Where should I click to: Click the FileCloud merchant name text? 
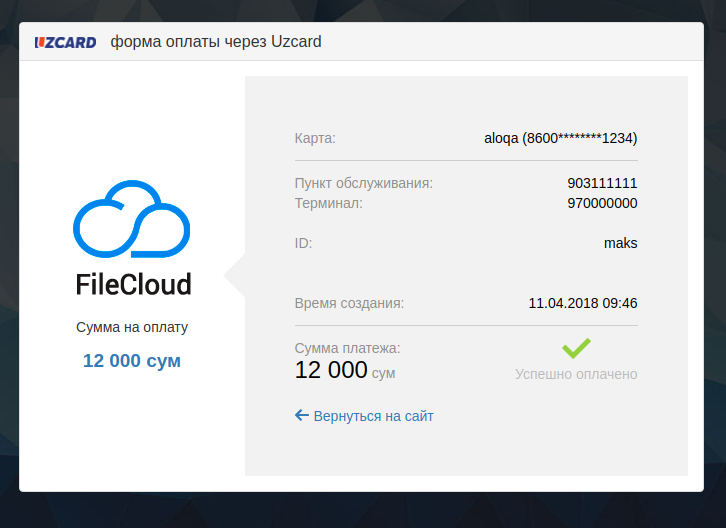coord(133,284)
